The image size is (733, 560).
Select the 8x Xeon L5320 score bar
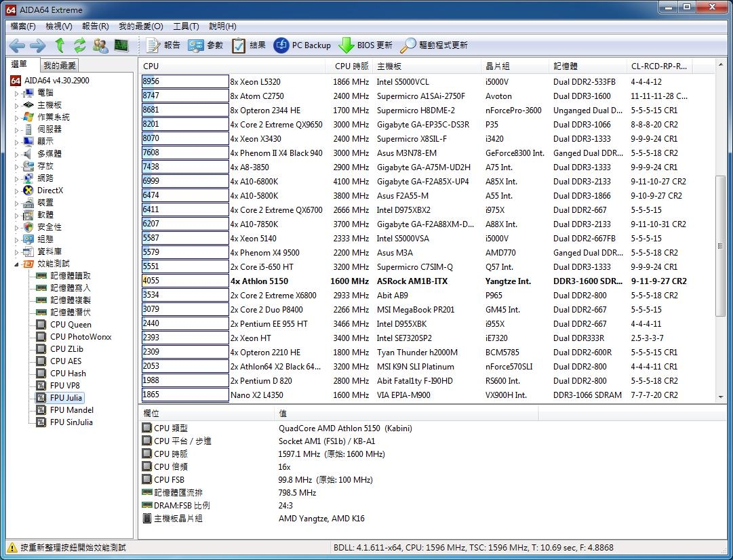[x=185, y=81]
